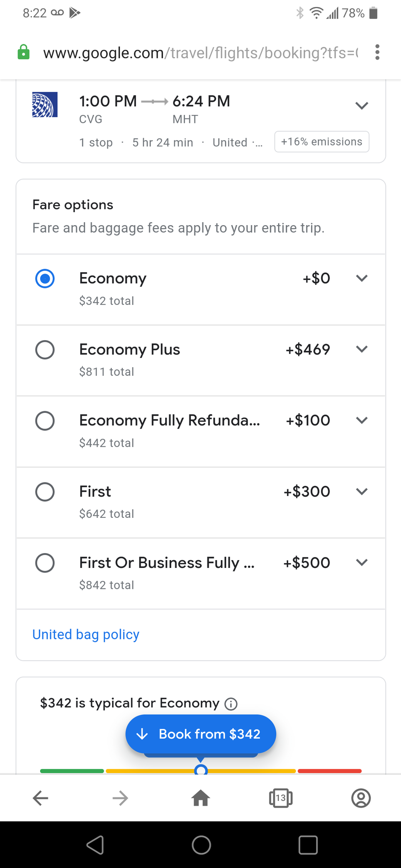Expand the United flight details chevron
Image resolution: width=401 pixels, height=868 pixels.
click(362, 105)
